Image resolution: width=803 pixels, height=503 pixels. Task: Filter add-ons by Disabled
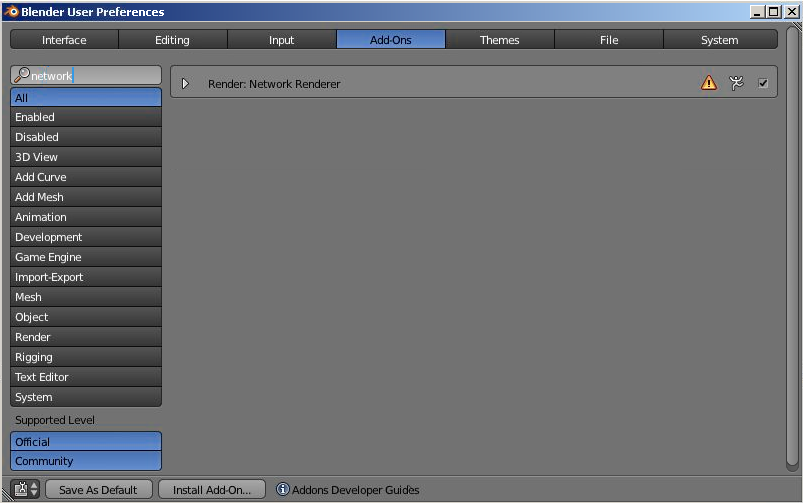pos(86,137)
